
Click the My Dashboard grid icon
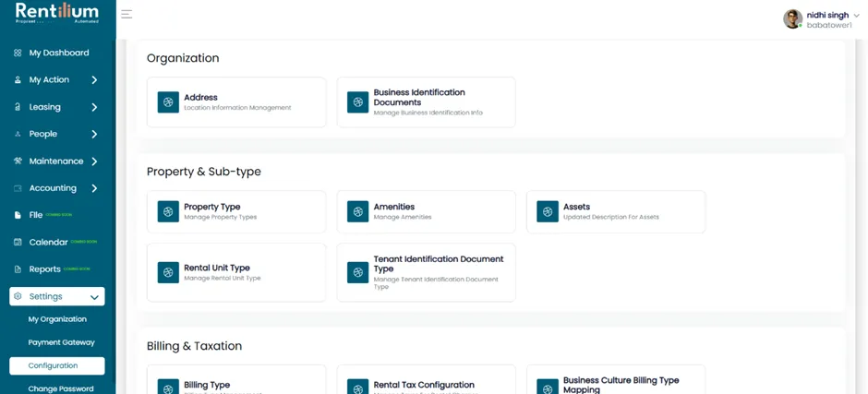click(18, 54)
